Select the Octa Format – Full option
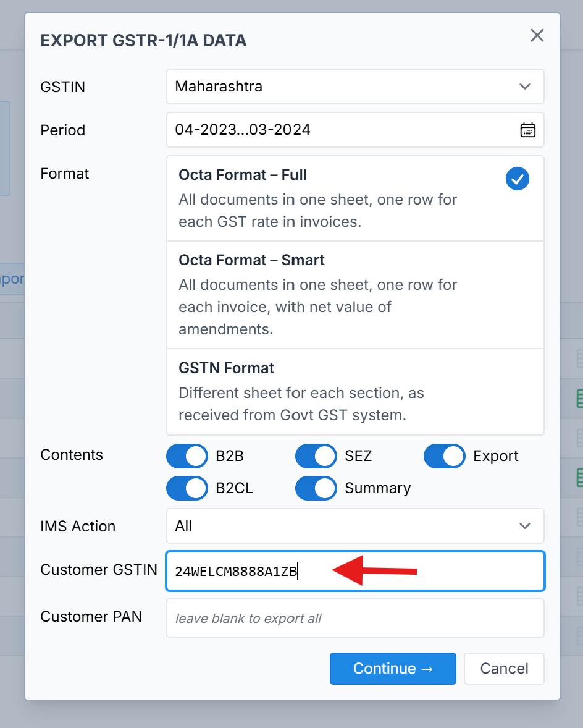The width and height of the screenshot is (583, 728). pyautogui.click(x=333, y=198)
